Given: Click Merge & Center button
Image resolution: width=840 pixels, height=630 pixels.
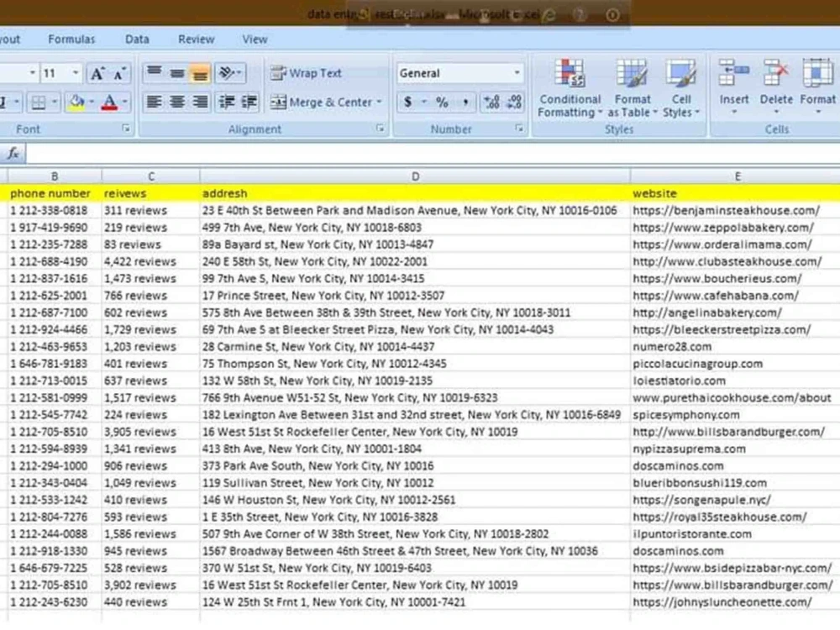Looking at the screenshot, I should click(321, 102).
